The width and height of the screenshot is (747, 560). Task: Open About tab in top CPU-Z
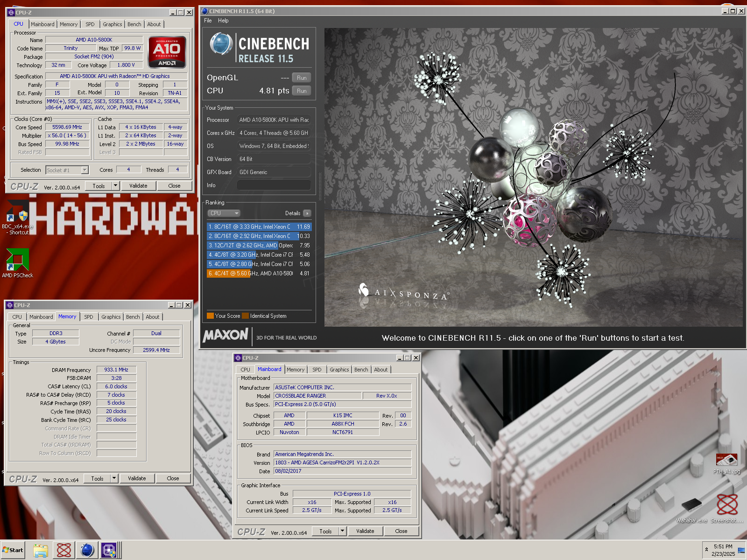coord(154,24)
